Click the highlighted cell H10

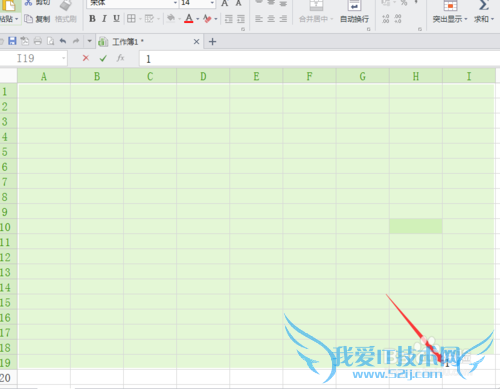(x=416, y=226)
